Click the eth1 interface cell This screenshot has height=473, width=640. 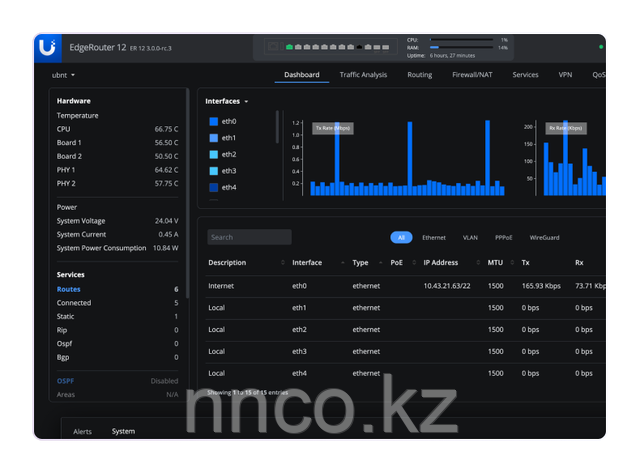299,308
